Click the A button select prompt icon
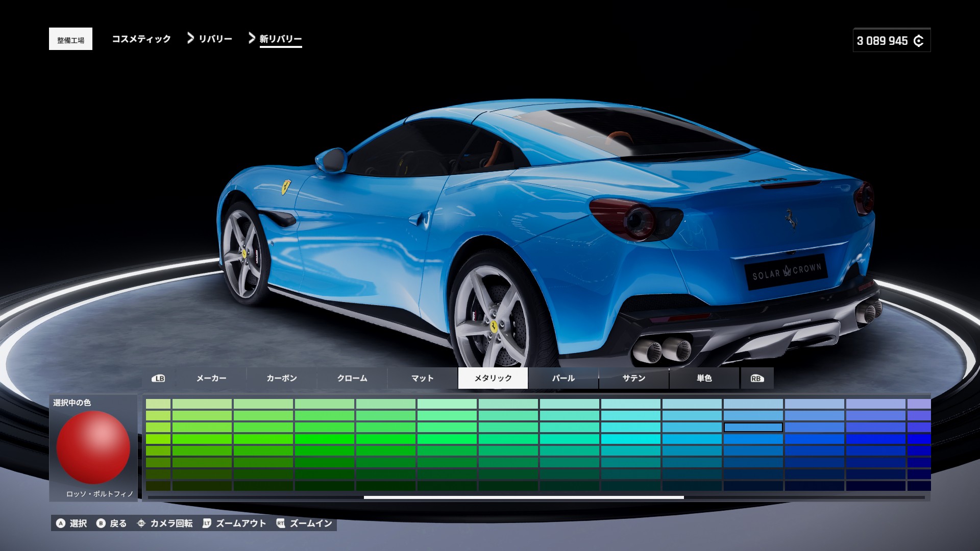This screenshot has width=980, height=551. point(61,523)
